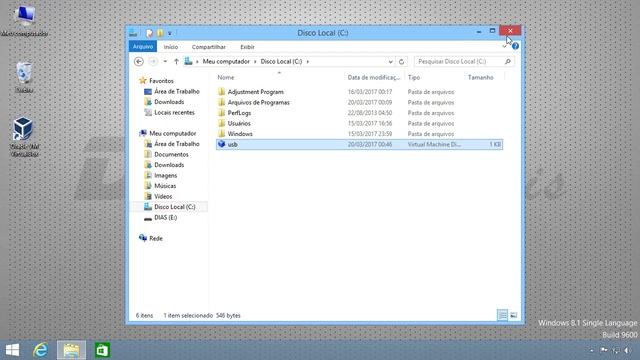Open Músicas in navigation pane
640x360 pixels.
pyautogui.click(x=165, y=186)
